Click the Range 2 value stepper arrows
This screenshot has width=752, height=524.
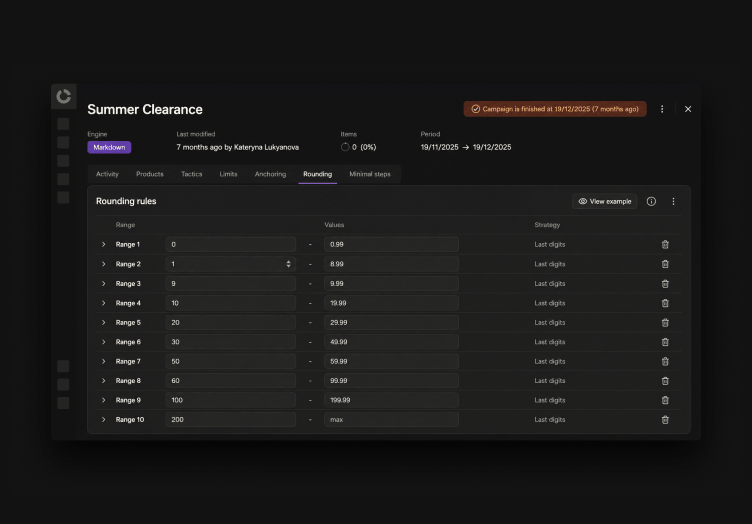[288, 264]
